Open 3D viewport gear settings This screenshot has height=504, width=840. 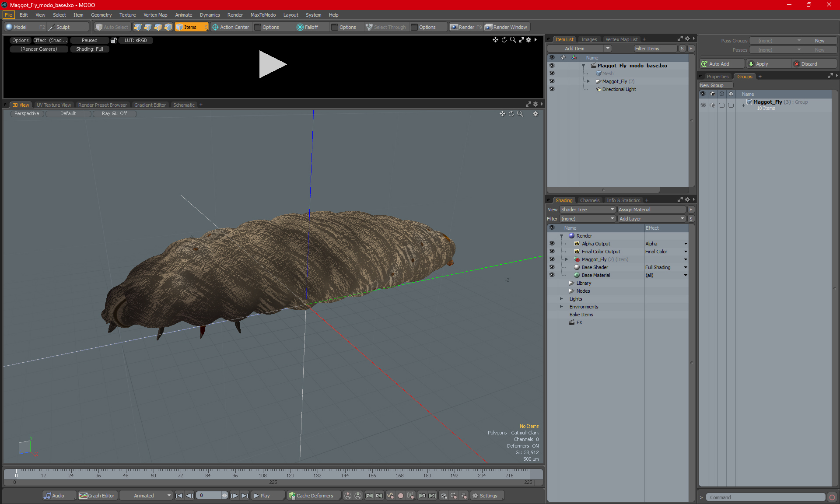point(535,114)
